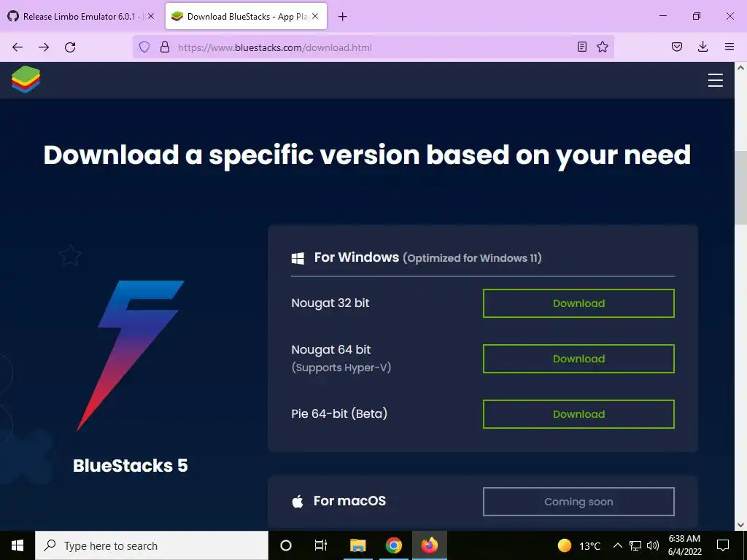Click the URL address bar

click(x=373, y=47)
